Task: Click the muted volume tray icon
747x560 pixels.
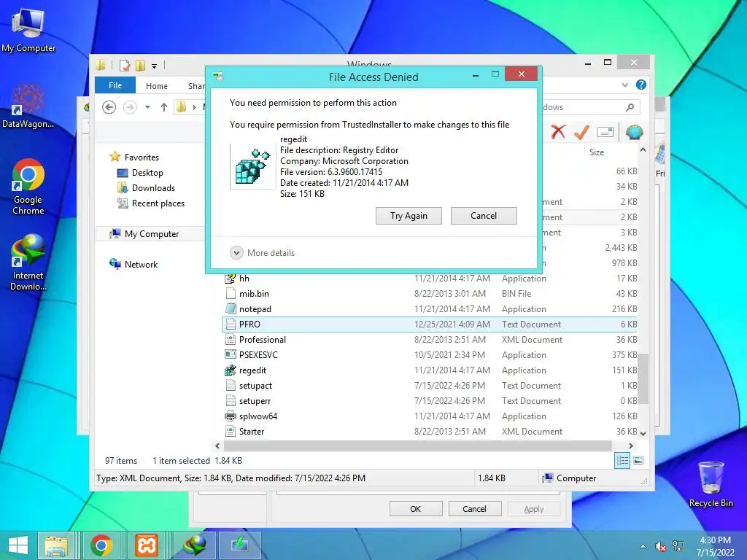Action: tap(661, 546)
